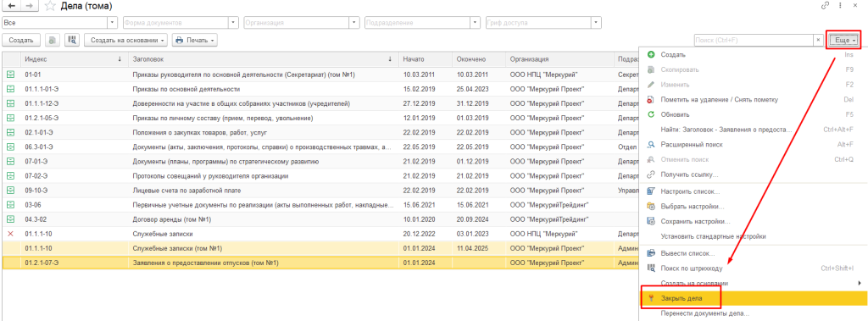This screenshot has width=868, height=321.
Task: Click the Организация column header
Action: click(559, 59)
